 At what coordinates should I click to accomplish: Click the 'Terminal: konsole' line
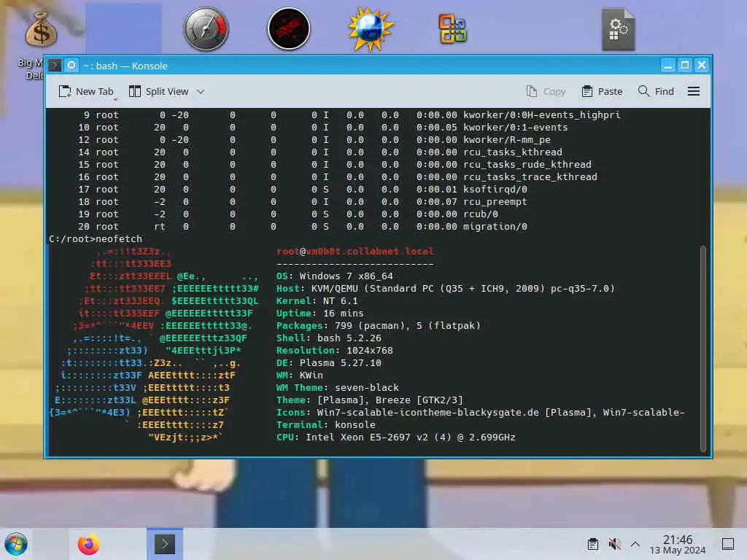point(326,425)
